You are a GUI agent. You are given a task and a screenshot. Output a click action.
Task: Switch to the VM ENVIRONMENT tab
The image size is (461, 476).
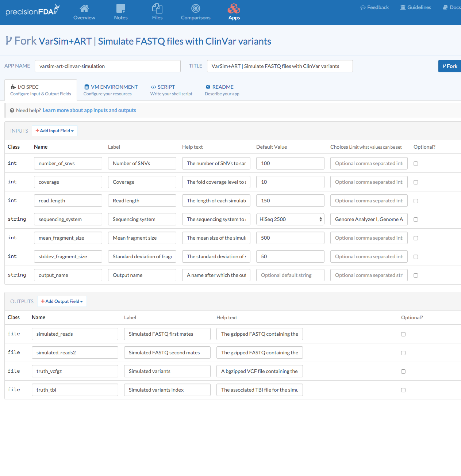(111, 90)
